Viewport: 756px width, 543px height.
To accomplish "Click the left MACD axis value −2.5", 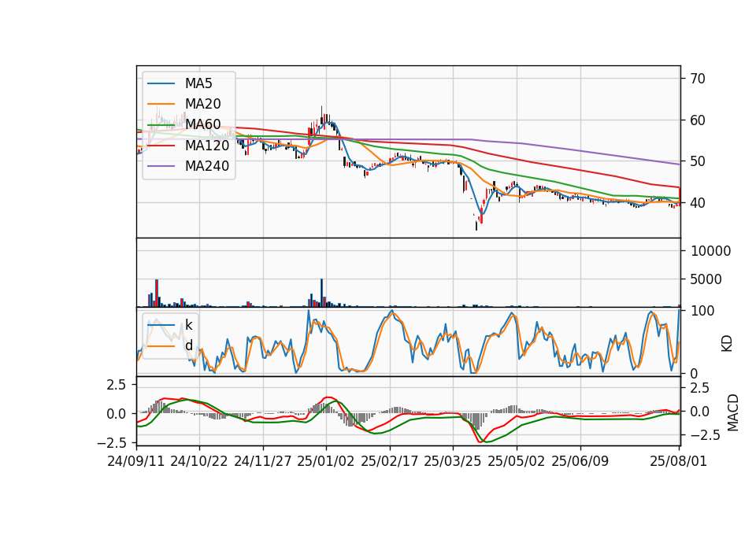I will point(111,442).
